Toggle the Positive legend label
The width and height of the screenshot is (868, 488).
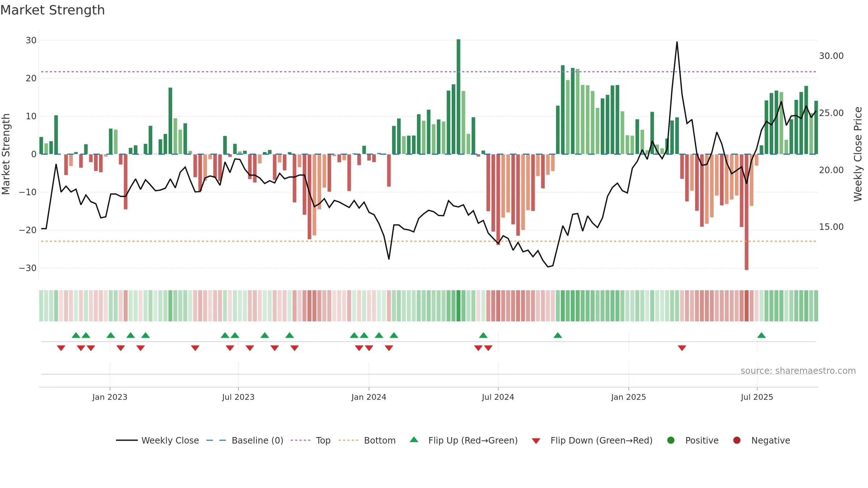pyautogui.click(x=702, y=441)
